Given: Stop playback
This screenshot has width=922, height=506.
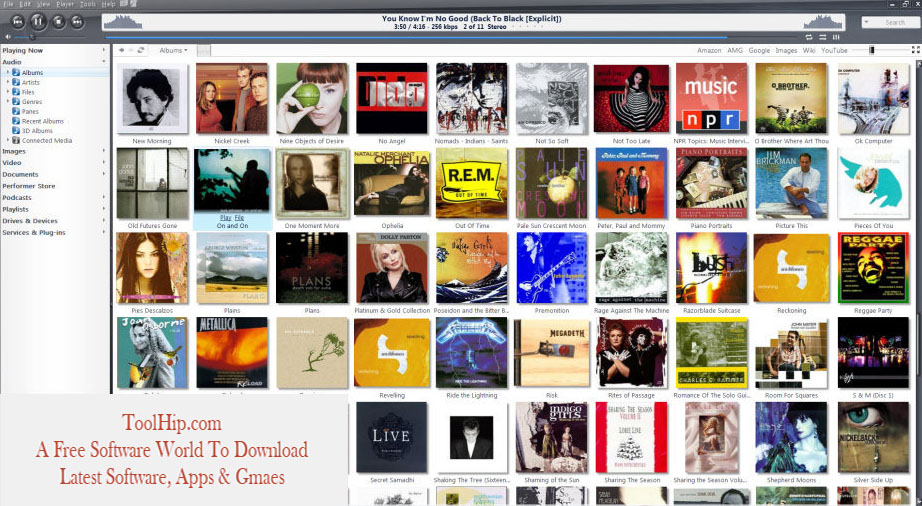Looking at the screenshot, I should pyautogui.click(x=58, y=22).
